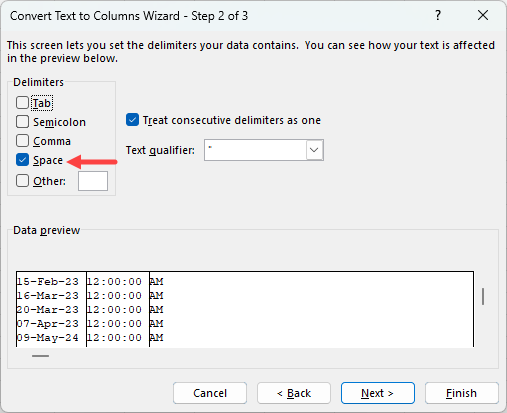Proceed with the Next button
The height and width of the screenshot is (413, 507).
pos(378,393)
